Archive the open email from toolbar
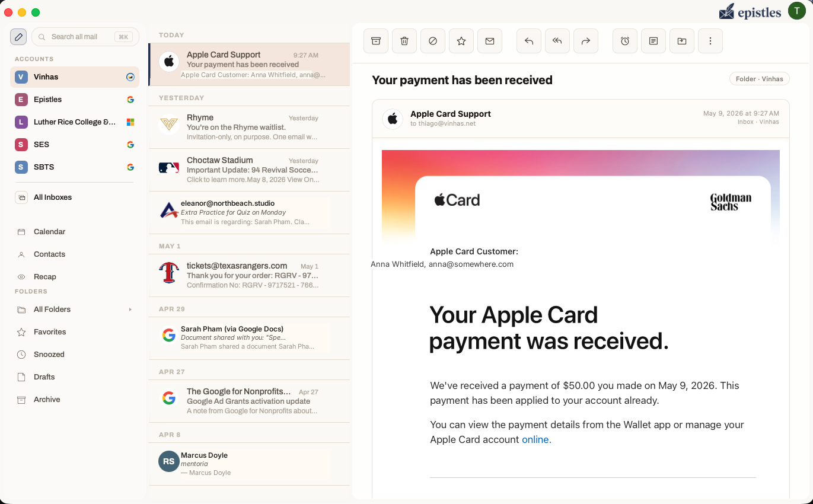Viewport: 813px width, 504px height. coord(376,41)
